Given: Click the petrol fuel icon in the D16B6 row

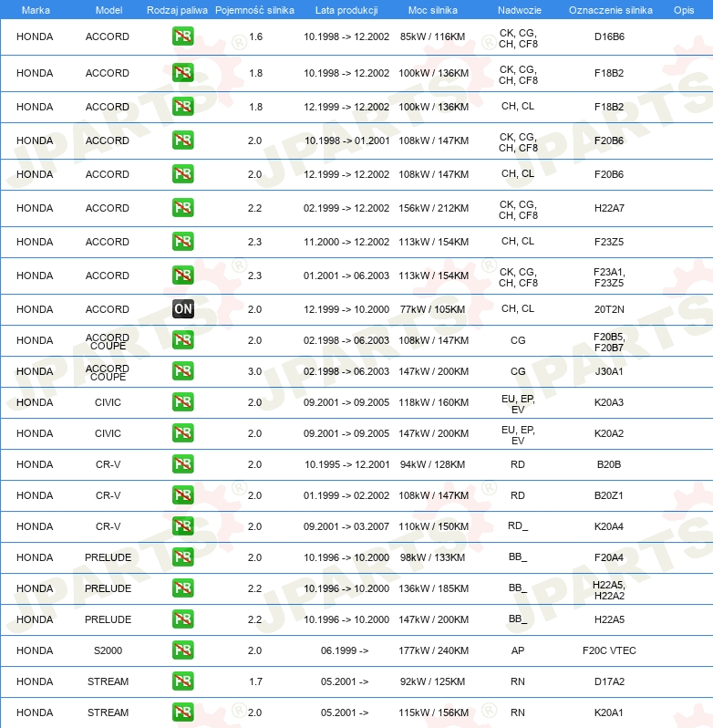Looking at the screenshot, I should pyautogui.click(x=182, y=36).
